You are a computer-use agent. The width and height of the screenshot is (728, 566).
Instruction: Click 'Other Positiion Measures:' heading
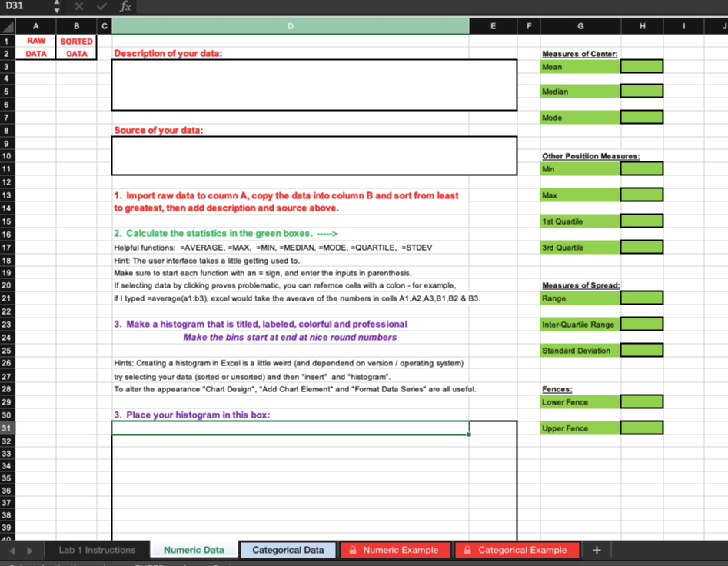tap(590, 156)
